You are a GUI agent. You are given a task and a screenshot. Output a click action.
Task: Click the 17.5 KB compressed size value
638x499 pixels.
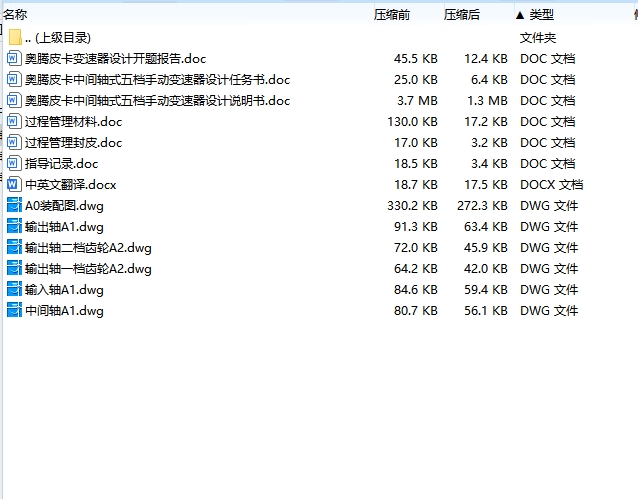click(x=486, y=185)
